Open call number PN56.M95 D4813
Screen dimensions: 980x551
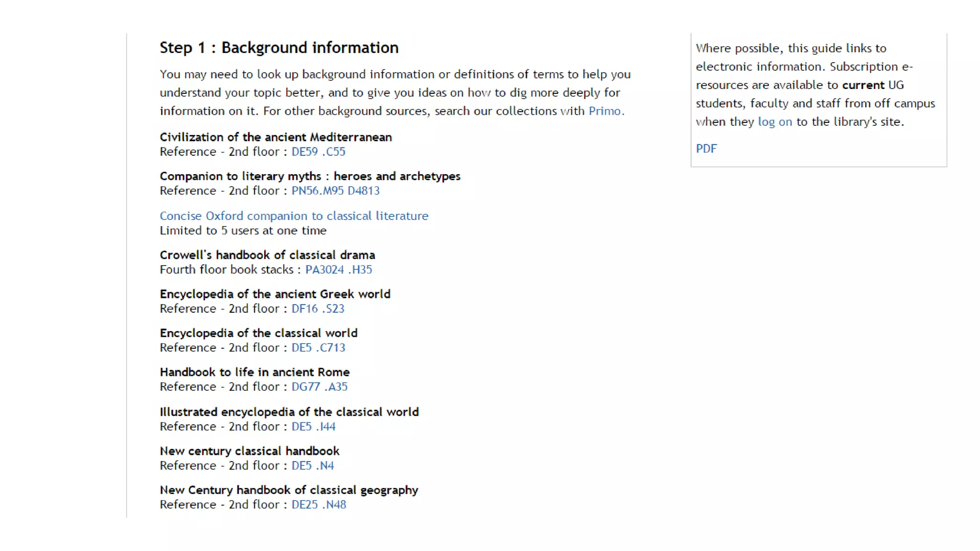335,191
